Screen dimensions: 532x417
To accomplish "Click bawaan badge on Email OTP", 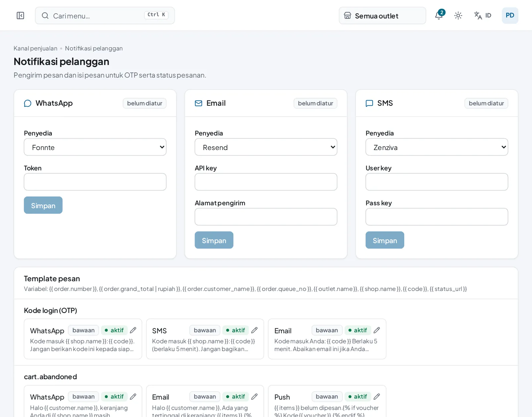I will coord(327,330).
